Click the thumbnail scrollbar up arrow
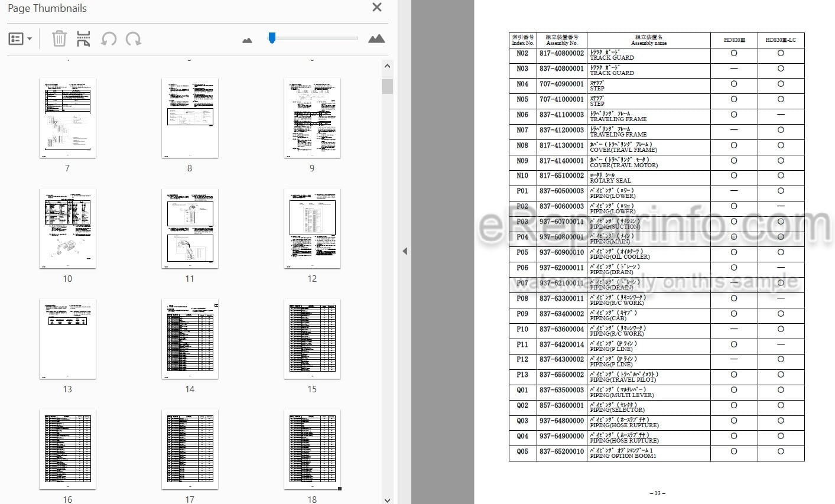The height and width of the screenshot is (504, 835). pyautogui.click(x=387, y=66)
